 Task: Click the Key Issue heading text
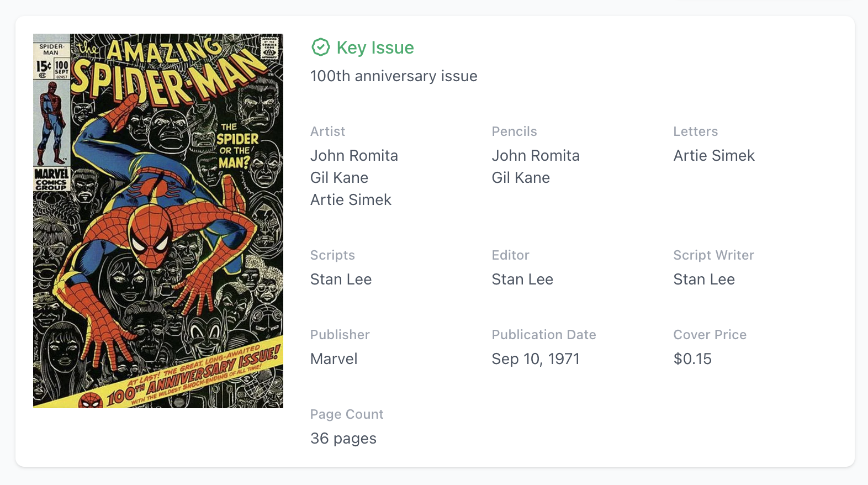click(375, 48)
